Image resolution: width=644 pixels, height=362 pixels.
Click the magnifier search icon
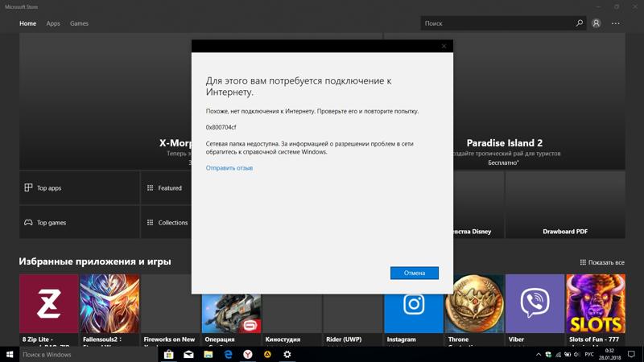pos(579,23)
